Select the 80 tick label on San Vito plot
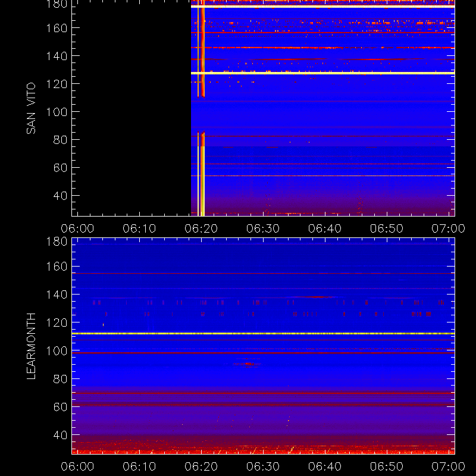Viewport: 476px width, 476px height. click(x=60, y=140)
